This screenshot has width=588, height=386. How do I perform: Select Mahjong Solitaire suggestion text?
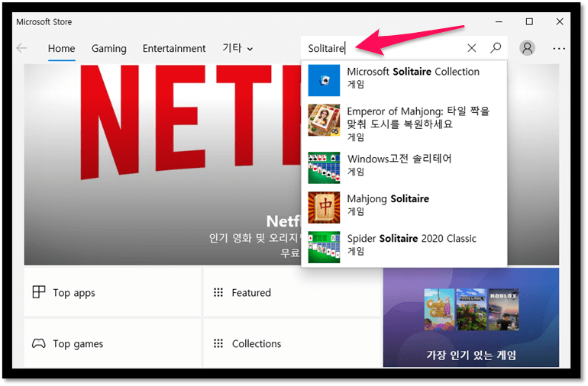click(x=388, y=198)
